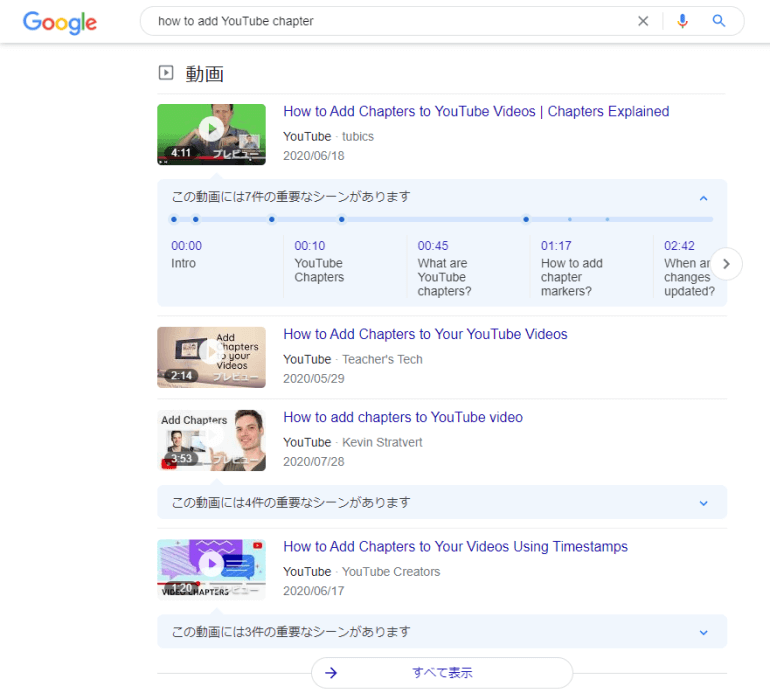Click the blue magnifier search icon
The image size is (770, 700).
pos(718,21)
